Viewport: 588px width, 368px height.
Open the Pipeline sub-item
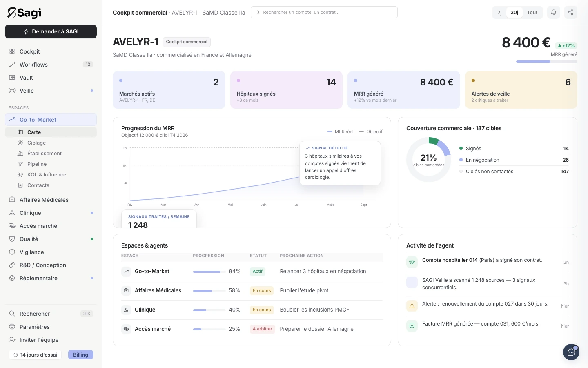(51, 164)
